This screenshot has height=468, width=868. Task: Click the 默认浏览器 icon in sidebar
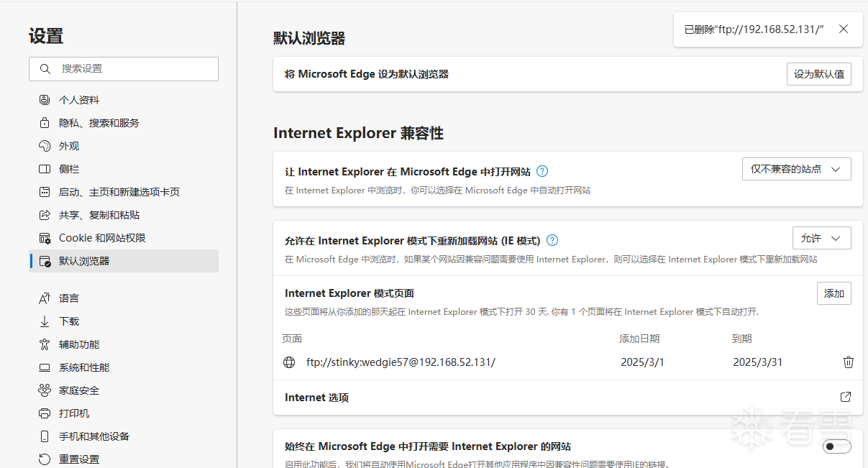pyautogui.click(x=45, y=261)
